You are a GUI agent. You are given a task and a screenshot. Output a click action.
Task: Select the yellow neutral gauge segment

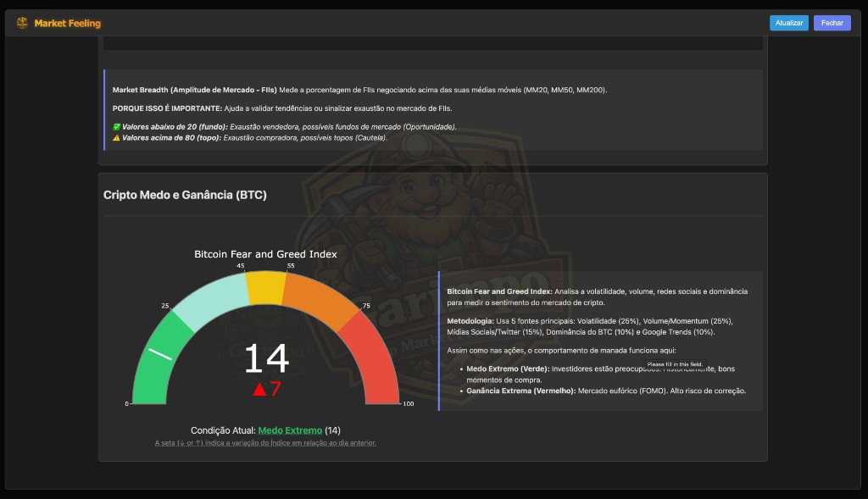click(265, 286)
